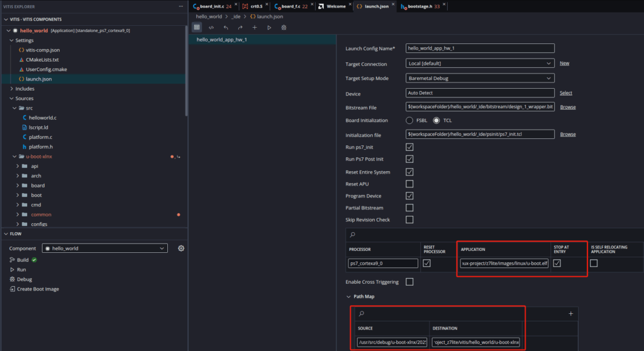Switch to board_init.c tab
644x351 pixels.
212,6
